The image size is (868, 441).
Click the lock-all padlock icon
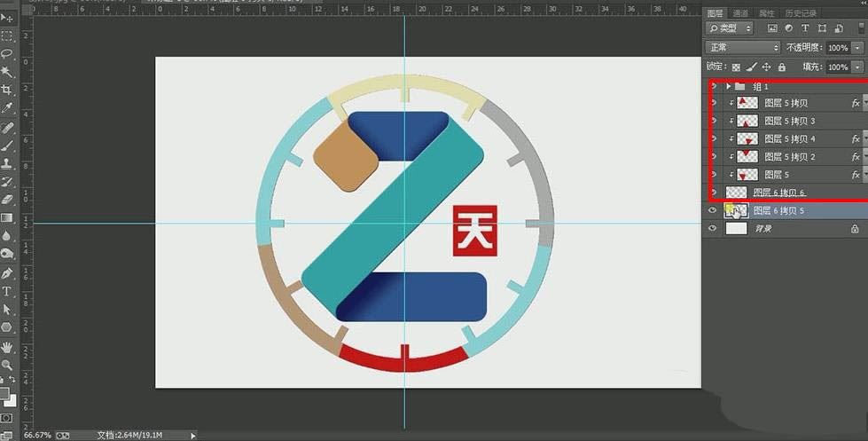coord(781,67)
